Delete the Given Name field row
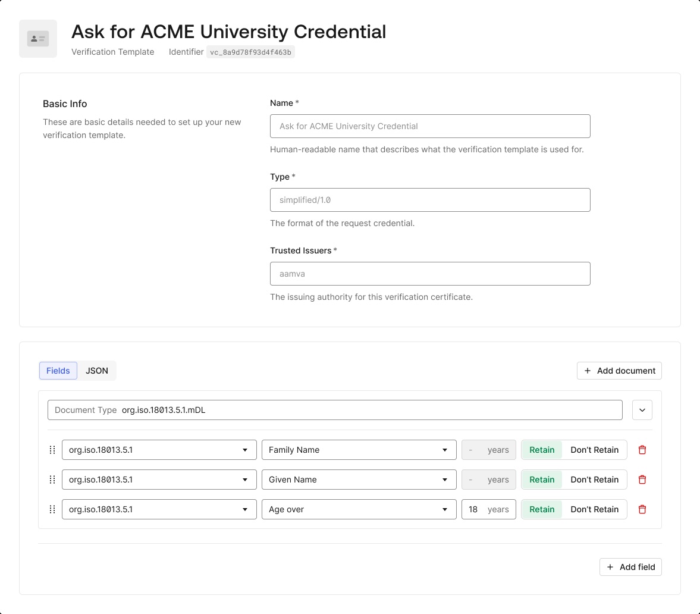Screen dimensions: 700x614 642,480
